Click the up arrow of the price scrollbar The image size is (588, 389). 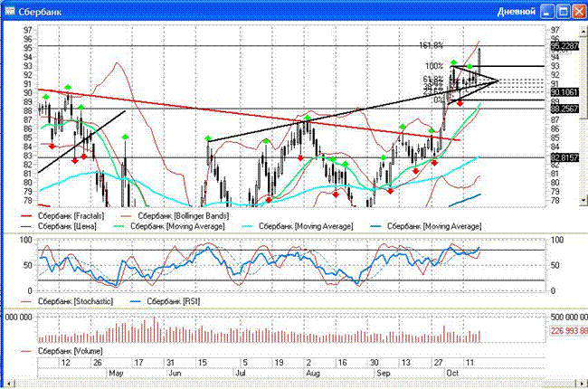pos(583,32)
